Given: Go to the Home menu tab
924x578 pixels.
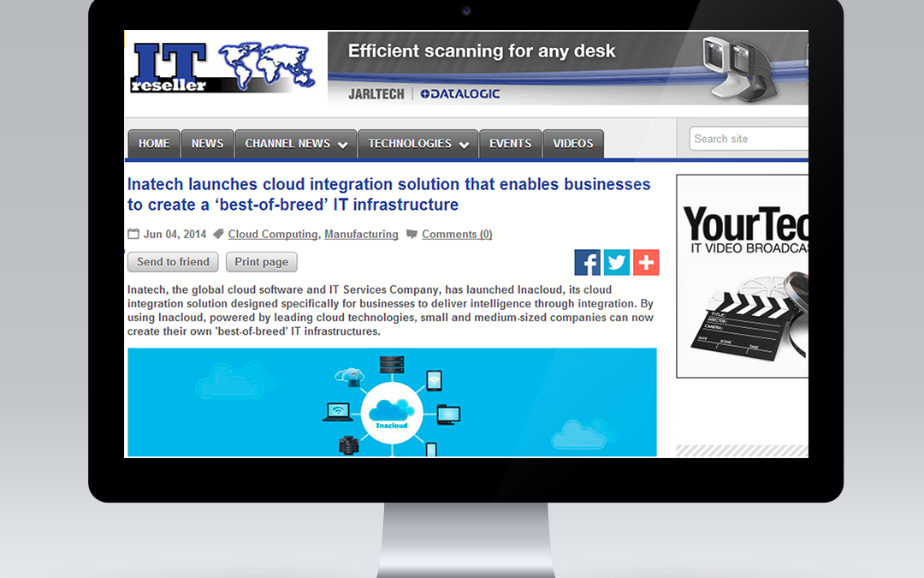Looking at the screenshot, I should (x=154, y=144).
